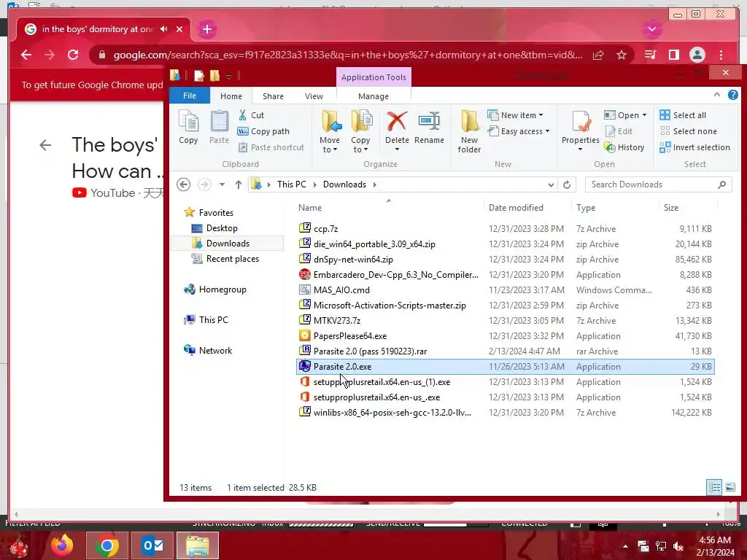Click This PC in the breadcrumb path
Screen dimensions: 747x560
click(x=292, y=184)
